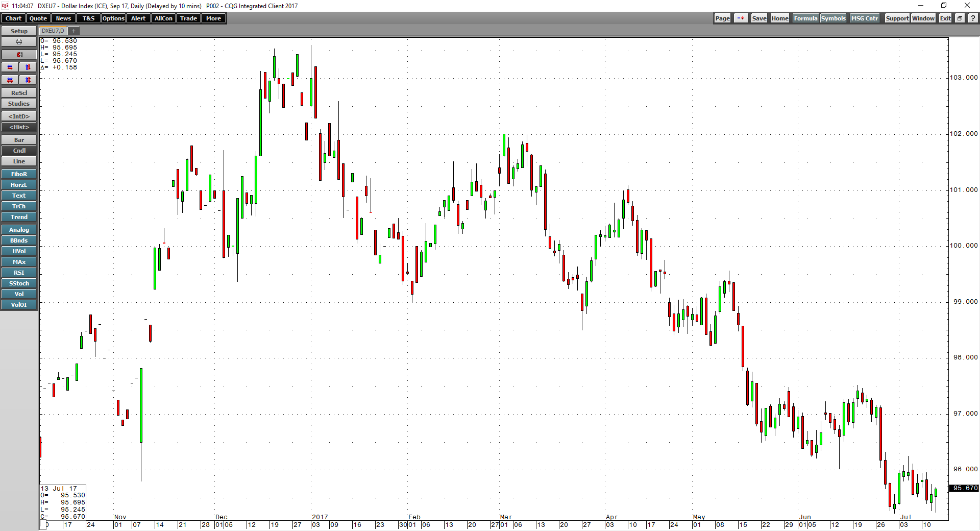Open the AllCon menu
980x531 pixels.
coord(163,18)
